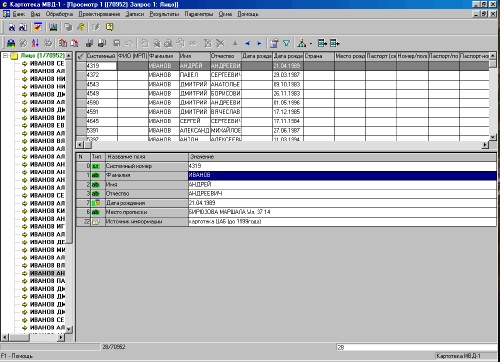Viewport: 500px width, 362px height.
Task: Collapse the Лицо (1/70952) tree node
Action: pyautogui.click(x=5, y=56)
